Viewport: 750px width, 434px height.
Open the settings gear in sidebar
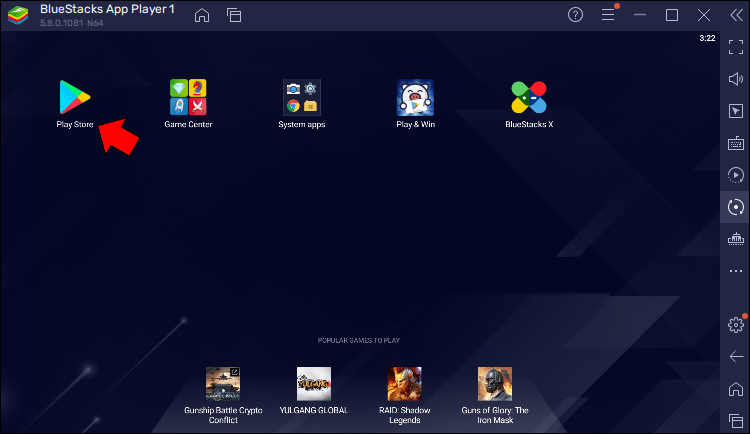[x=736, y=324]
